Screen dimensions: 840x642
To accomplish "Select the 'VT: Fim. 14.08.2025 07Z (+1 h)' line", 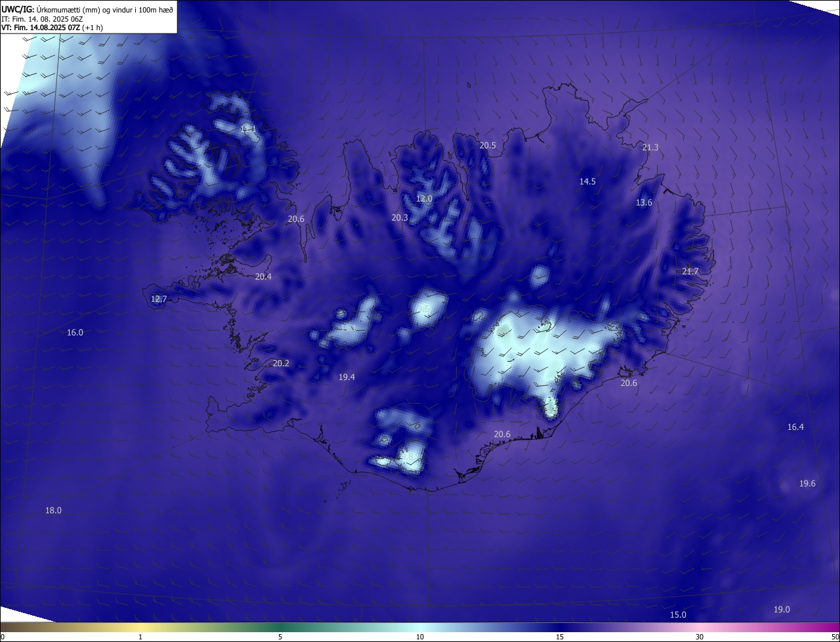I will [x=52, y=28].
